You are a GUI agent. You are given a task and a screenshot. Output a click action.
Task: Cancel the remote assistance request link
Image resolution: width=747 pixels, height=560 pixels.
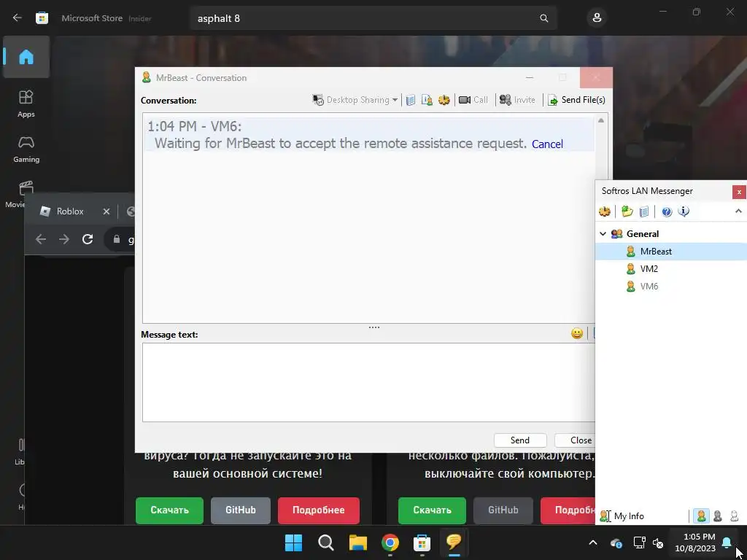coord(547,144)
